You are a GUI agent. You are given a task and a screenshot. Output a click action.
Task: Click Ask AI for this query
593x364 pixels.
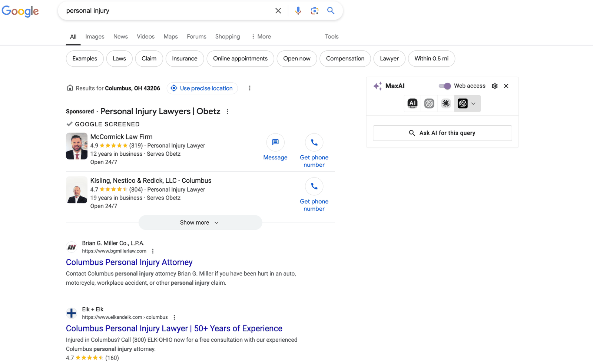pyautogui.click(x=442, y=133)
